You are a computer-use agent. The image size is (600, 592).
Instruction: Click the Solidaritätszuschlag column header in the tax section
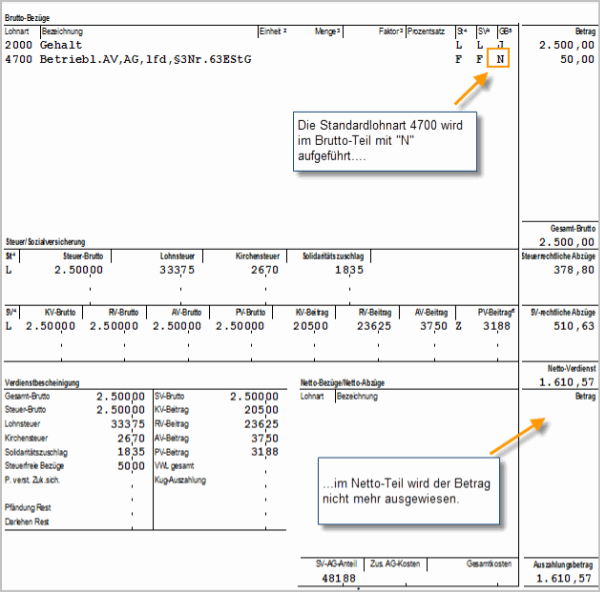point(331,256)
